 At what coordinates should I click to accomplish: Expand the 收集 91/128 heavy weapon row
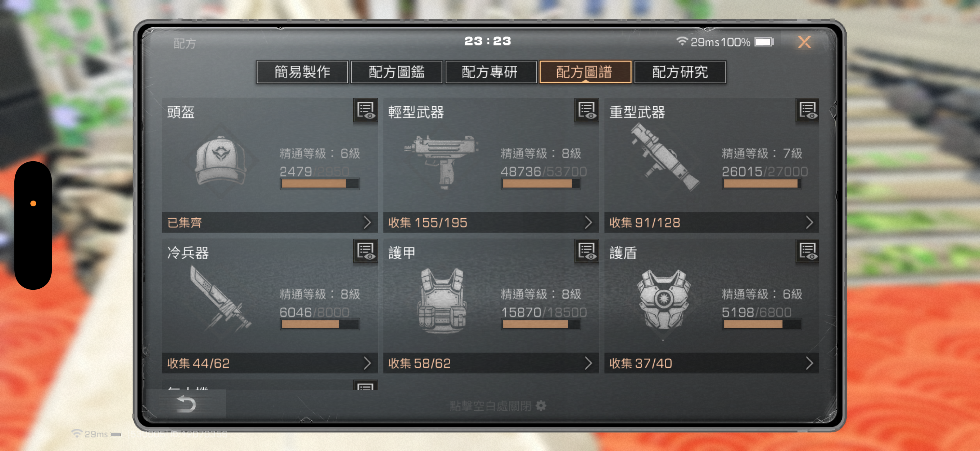point(711,222)
